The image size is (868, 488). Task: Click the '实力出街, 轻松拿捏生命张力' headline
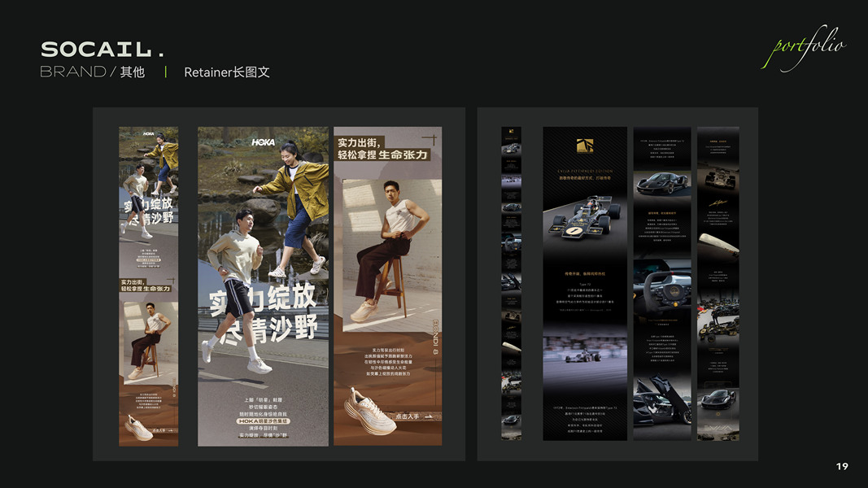(x=382, y=149)
